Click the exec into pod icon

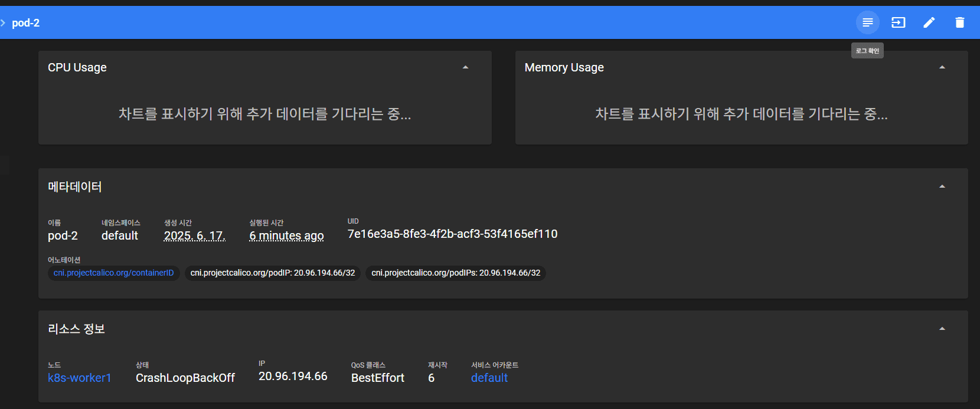(898, 22)
